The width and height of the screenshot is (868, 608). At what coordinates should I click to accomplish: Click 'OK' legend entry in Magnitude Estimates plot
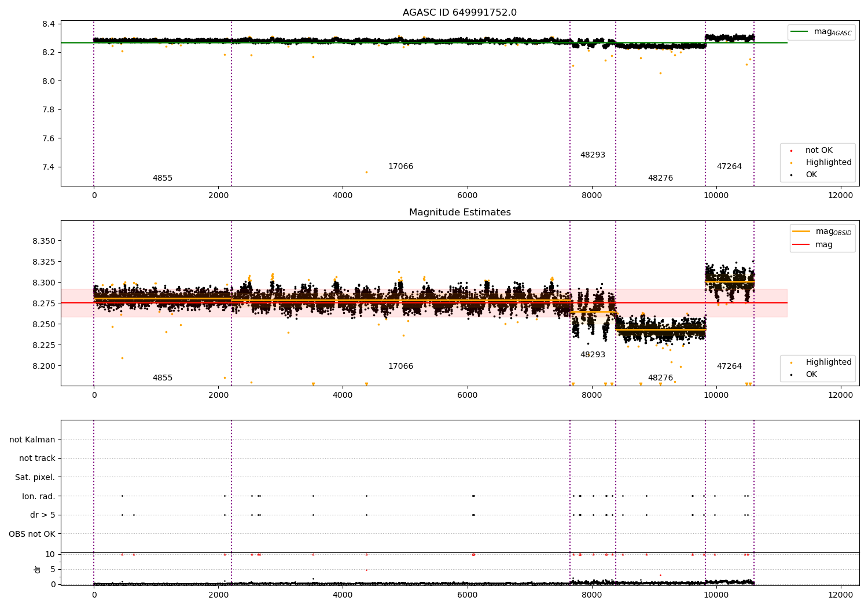pos(811,375)
